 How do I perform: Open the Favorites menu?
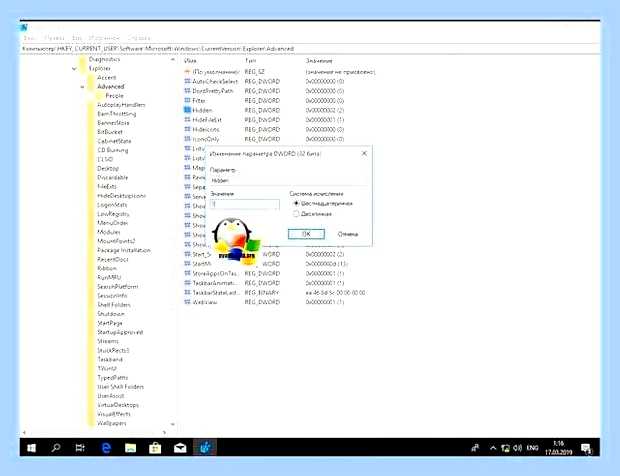tap(104, 38)
